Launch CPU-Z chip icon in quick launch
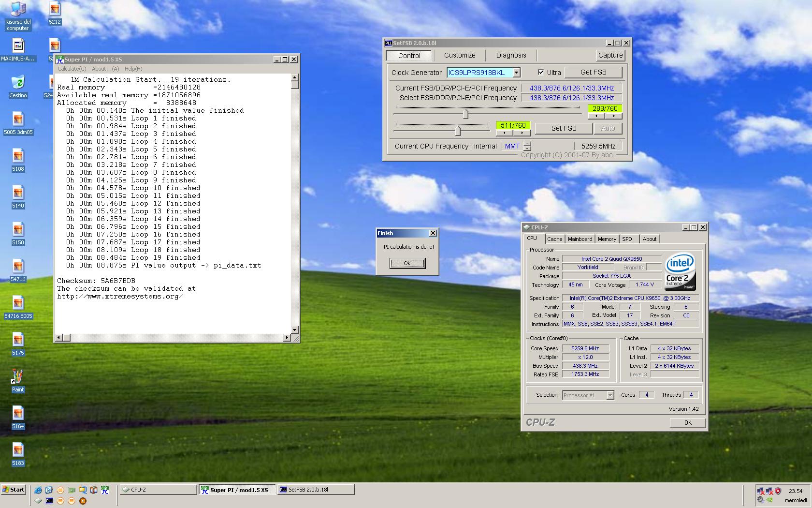This screenshot has width=812, height=508. [x=38, y=501]
